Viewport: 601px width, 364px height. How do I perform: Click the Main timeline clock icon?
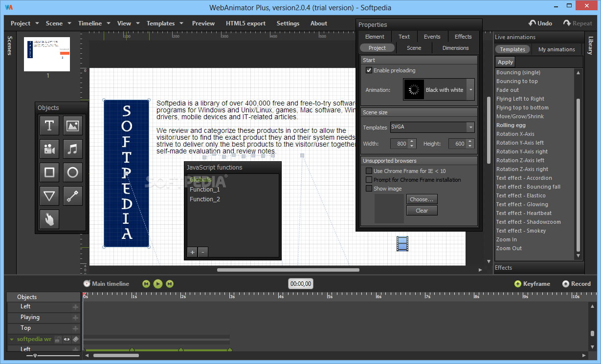click(87, 283)
